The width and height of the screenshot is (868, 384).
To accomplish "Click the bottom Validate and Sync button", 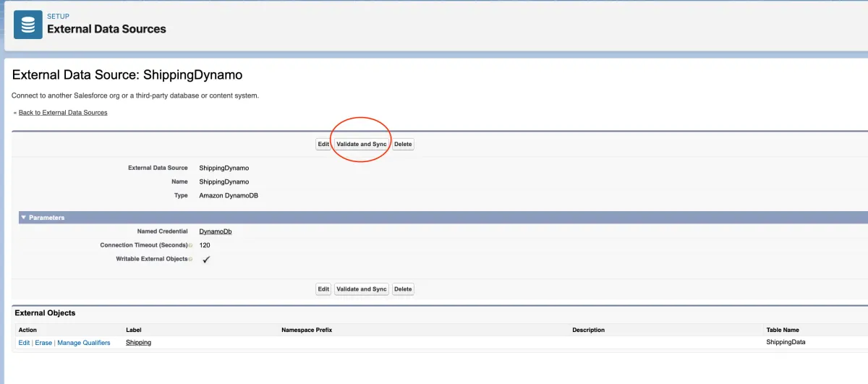I will [x=362, y=289].
